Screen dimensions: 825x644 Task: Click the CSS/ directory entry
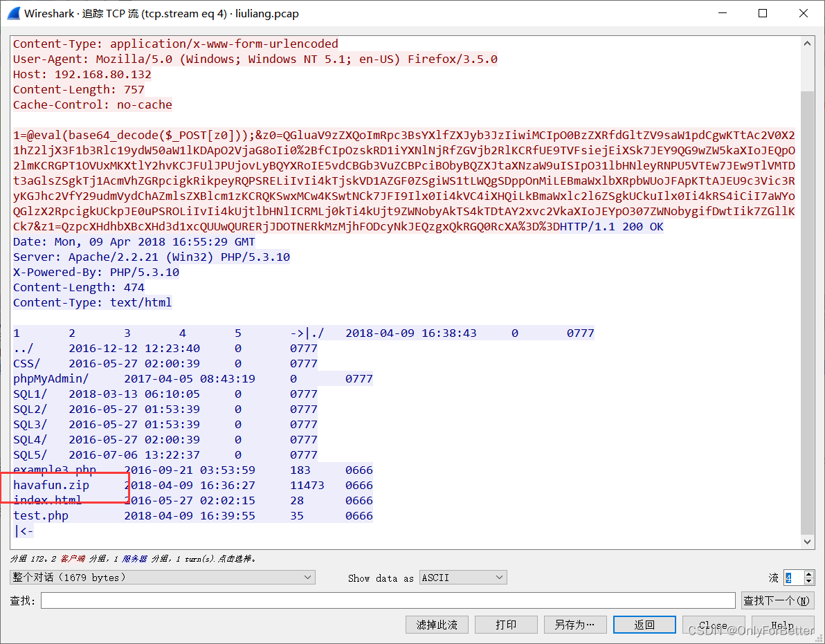27,363
